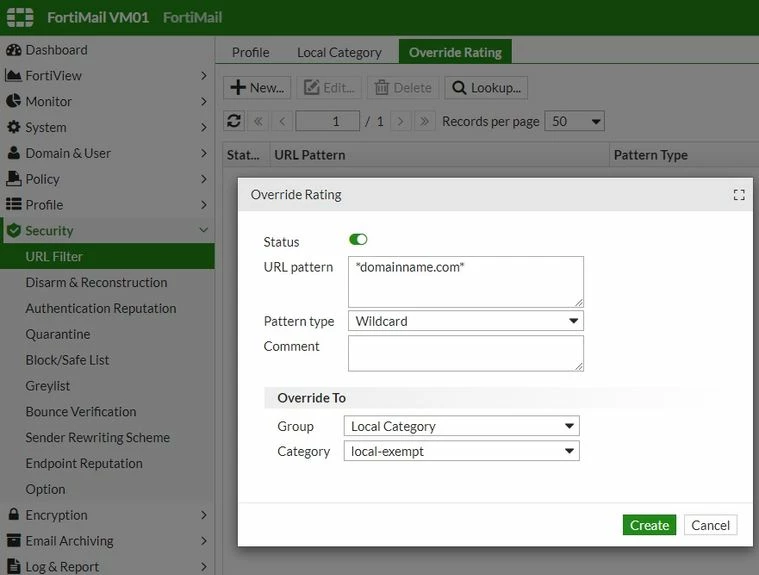Open Pattern type Wildcard dropdown
This screenshot has height=575, width=759.
pyautogui.click(x=466, y=321)
